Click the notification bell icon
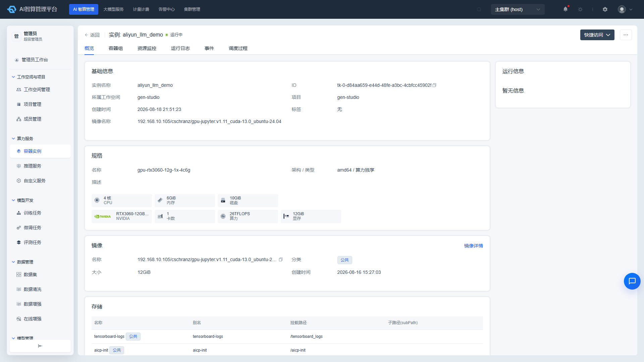The width and height of the screenshot is (644, 362). [566, 9]
